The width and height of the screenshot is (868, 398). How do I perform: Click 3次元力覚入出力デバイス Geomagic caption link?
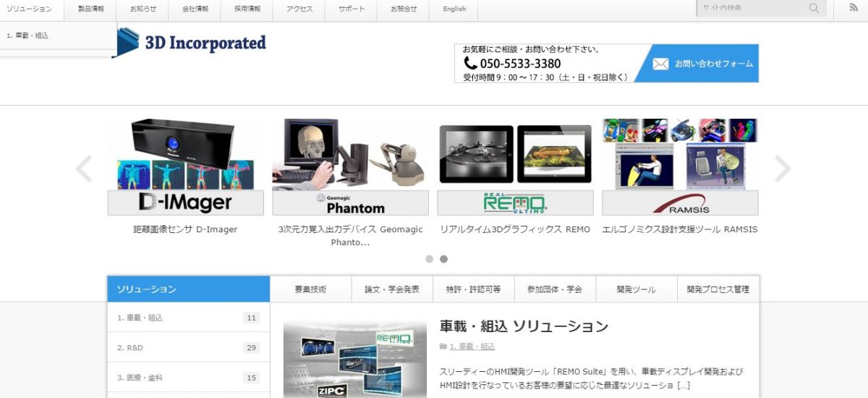[x=350, y=235]
